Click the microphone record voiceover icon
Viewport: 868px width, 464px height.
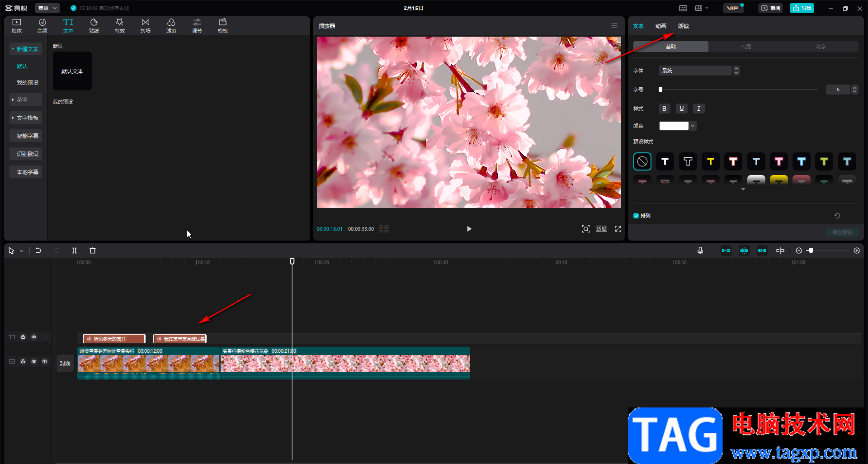700,251
